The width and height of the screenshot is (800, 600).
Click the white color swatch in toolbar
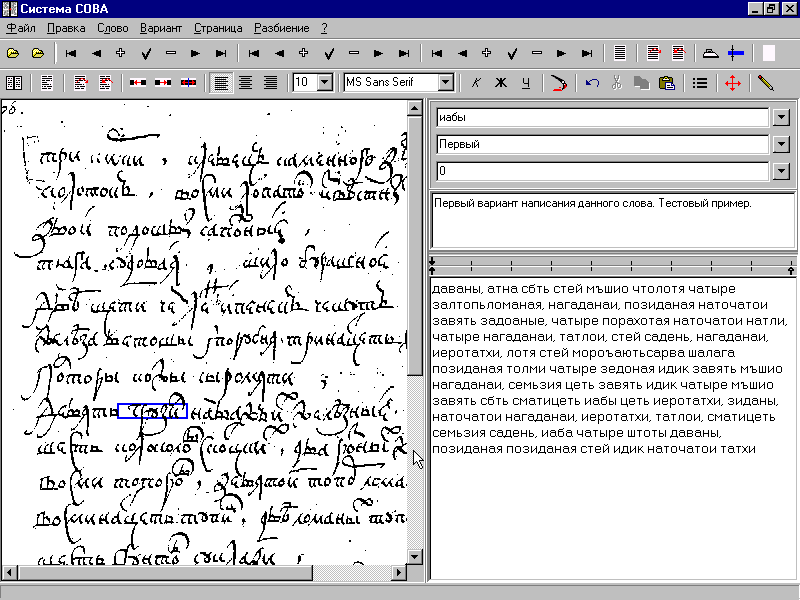[x=769, y=52]
